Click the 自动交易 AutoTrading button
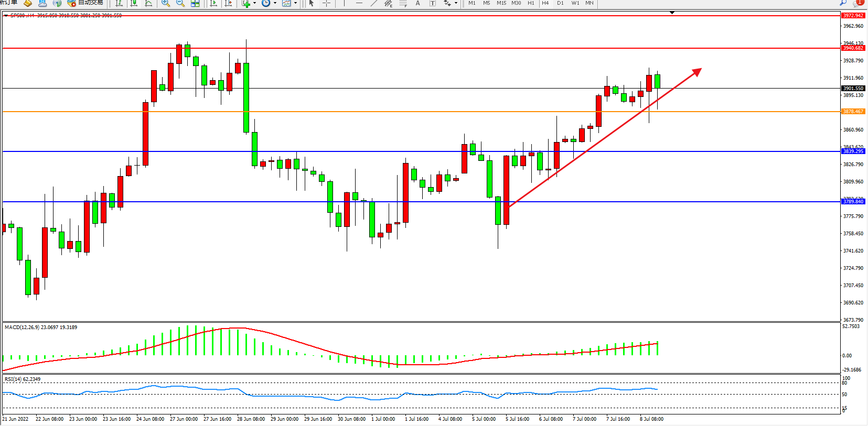 [x=87, y=3]
